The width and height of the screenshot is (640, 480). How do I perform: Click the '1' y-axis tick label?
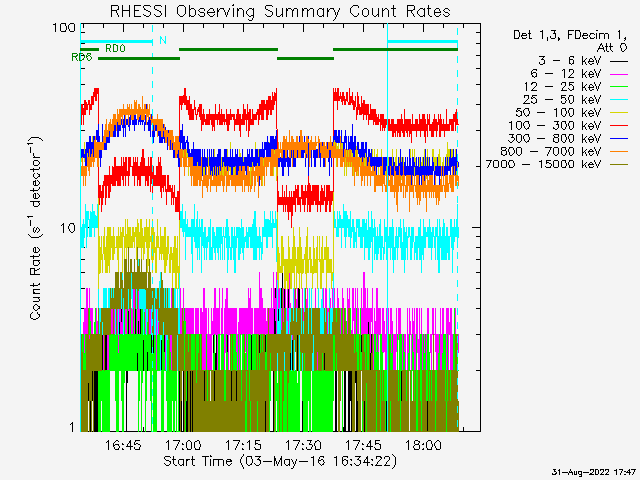click(x=72, y=427)
